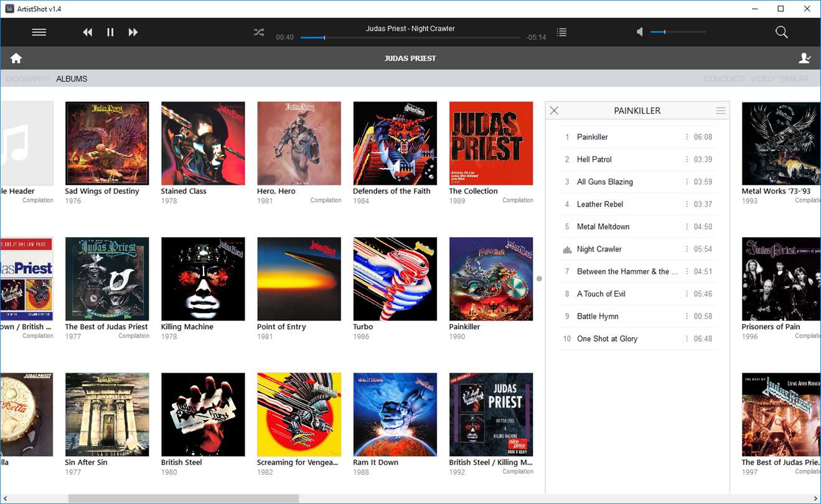Click the now-playing equalizer icon
Viewport: 821px width, 504px height.
pyautogui.click(x=567, y=250)
